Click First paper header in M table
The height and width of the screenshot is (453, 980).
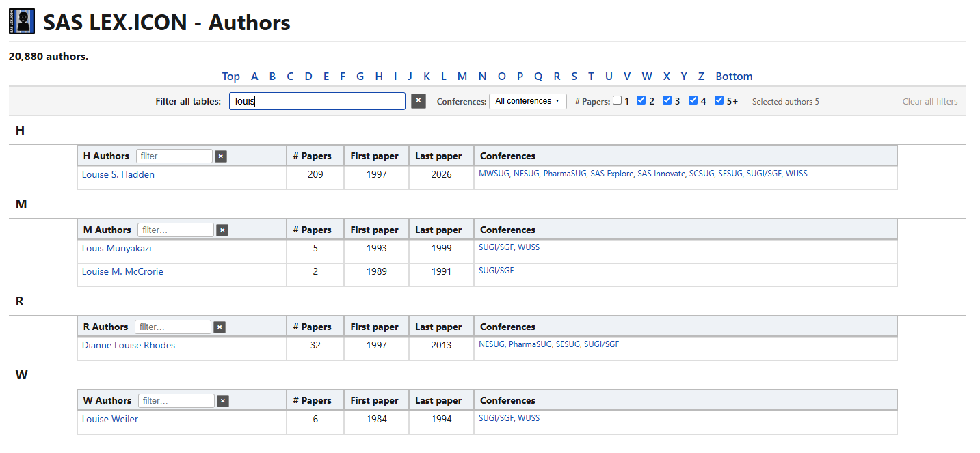[x=375, y=230]
